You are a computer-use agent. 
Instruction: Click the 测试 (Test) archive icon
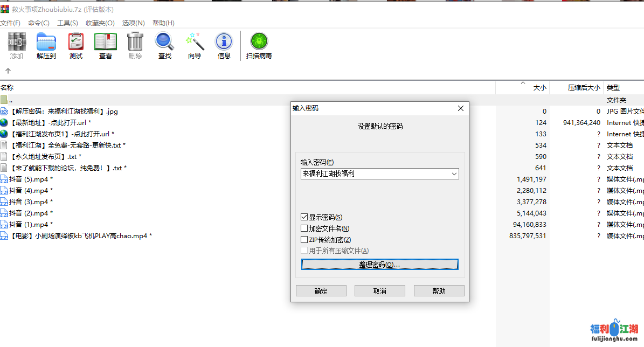(75, 45)
